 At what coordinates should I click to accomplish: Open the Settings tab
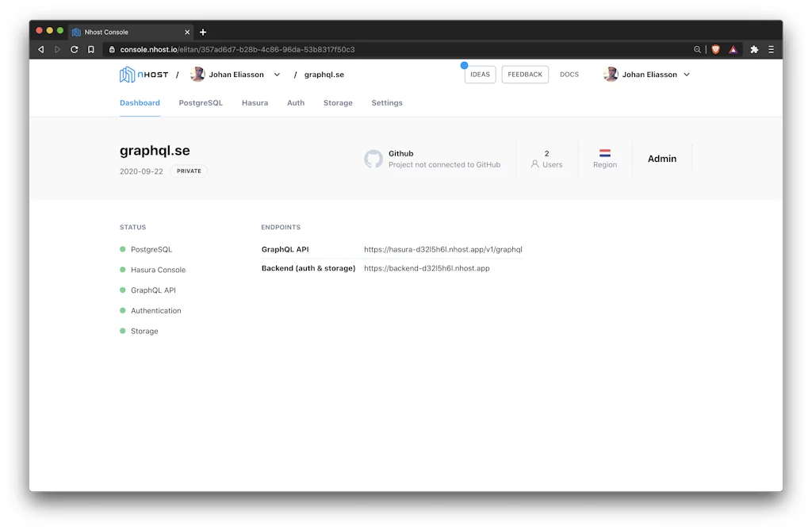tap(386, 102)
